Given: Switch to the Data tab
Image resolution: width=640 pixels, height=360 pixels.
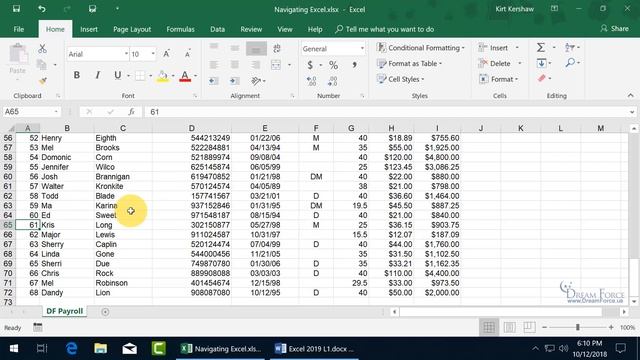Looking at the screenshot, I should (217, 29).
